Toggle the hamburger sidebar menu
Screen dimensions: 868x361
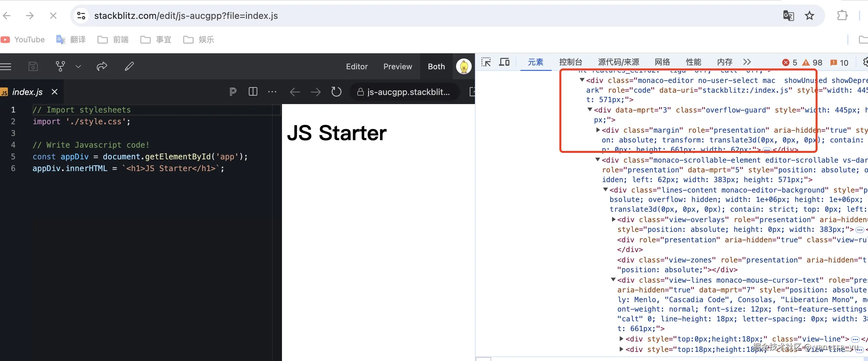(x=6, y=66)
